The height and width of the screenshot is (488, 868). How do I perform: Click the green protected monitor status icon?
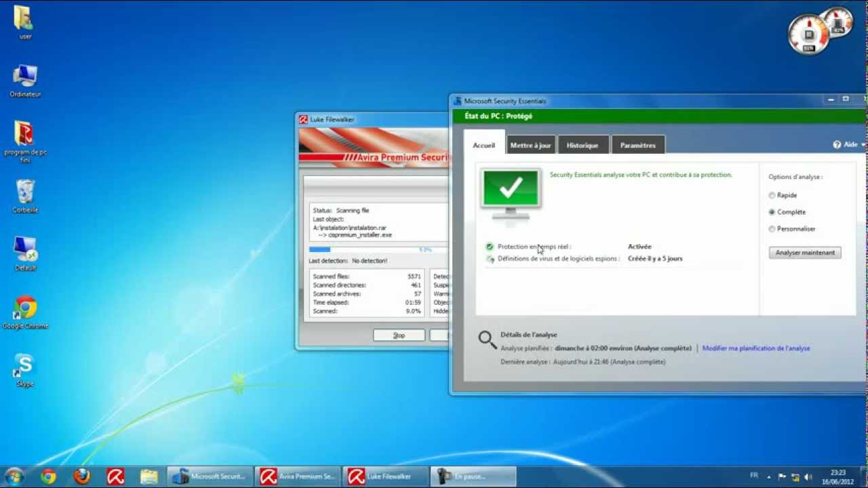coord(511,194)
